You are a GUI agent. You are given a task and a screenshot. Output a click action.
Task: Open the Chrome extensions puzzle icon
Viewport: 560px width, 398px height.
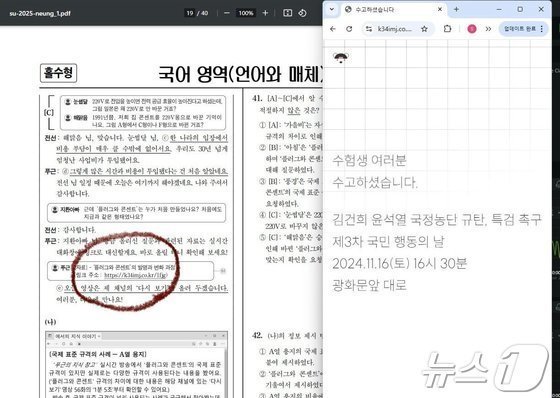coord(447,29)
